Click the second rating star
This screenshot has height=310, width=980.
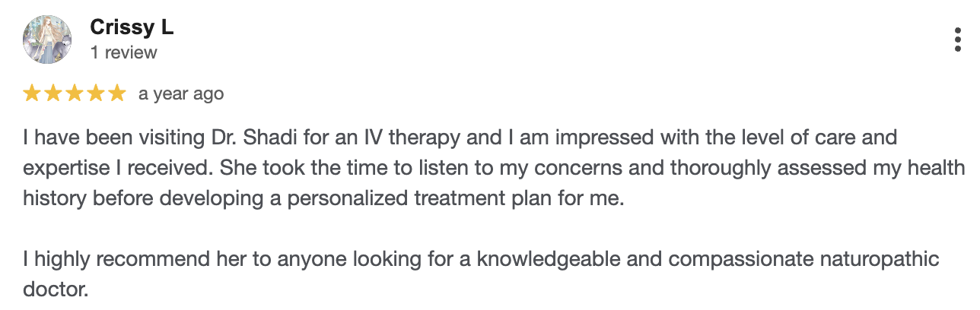coord(53,93)
